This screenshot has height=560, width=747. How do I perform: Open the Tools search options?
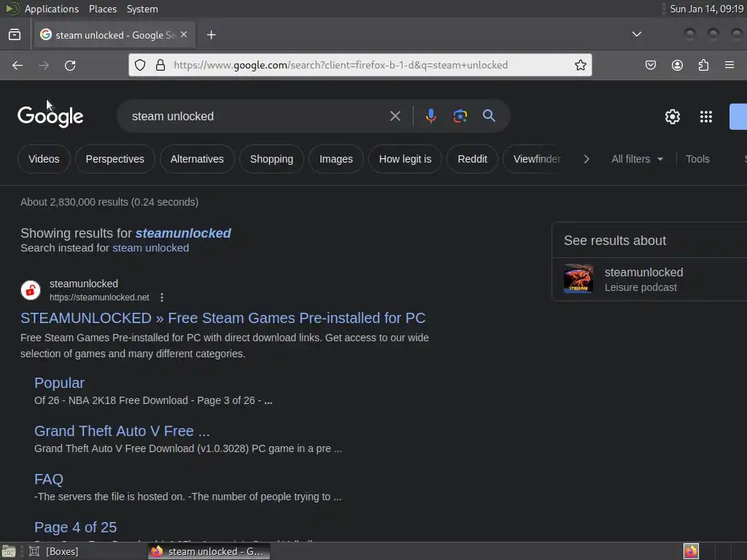click(697, 159)
